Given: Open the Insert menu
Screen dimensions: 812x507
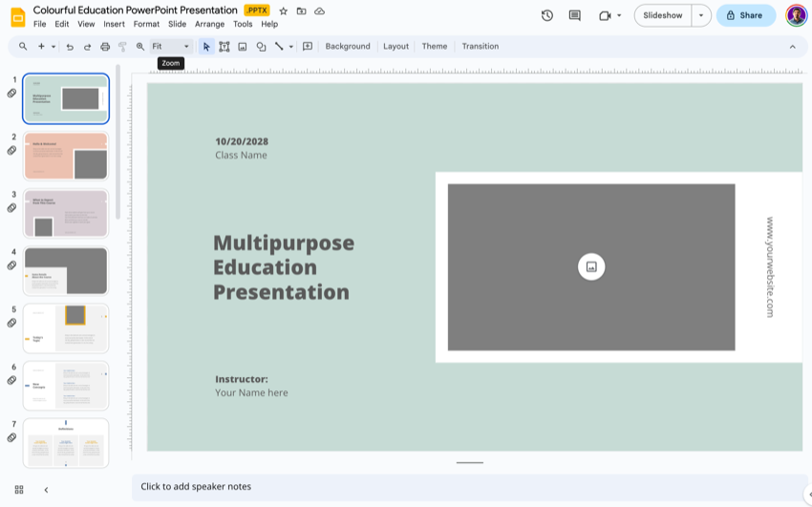Looking at the screenshot, I should click(x=114, y=24).
